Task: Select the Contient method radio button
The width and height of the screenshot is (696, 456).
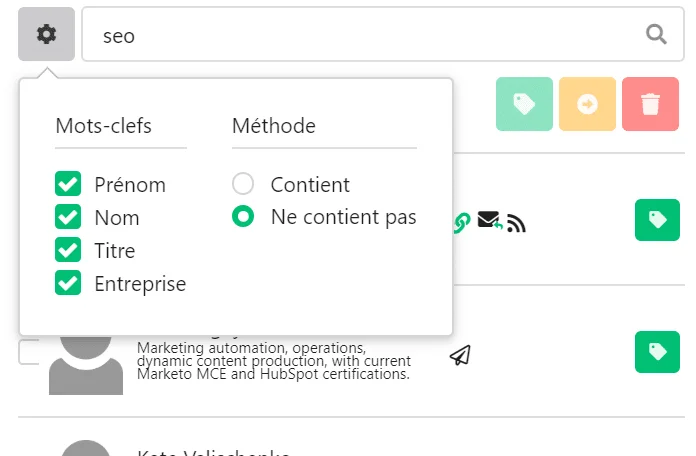Action: click(x=243, y=183)
